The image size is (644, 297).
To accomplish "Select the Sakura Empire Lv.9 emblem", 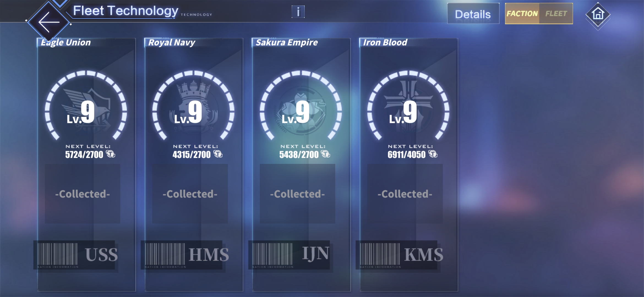I will click(x=301, y=106).
